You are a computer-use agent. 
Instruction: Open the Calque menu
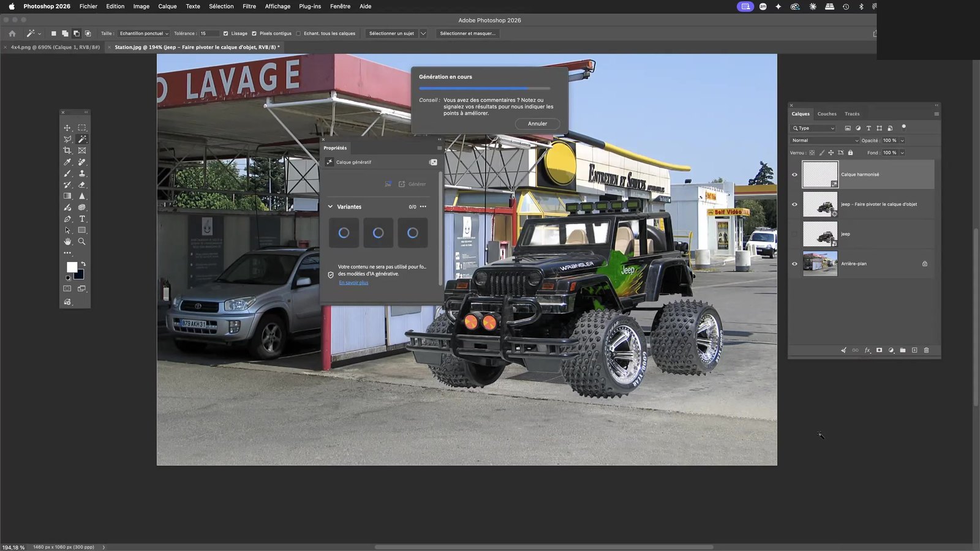pyautogui.click(x=167, y=6)
